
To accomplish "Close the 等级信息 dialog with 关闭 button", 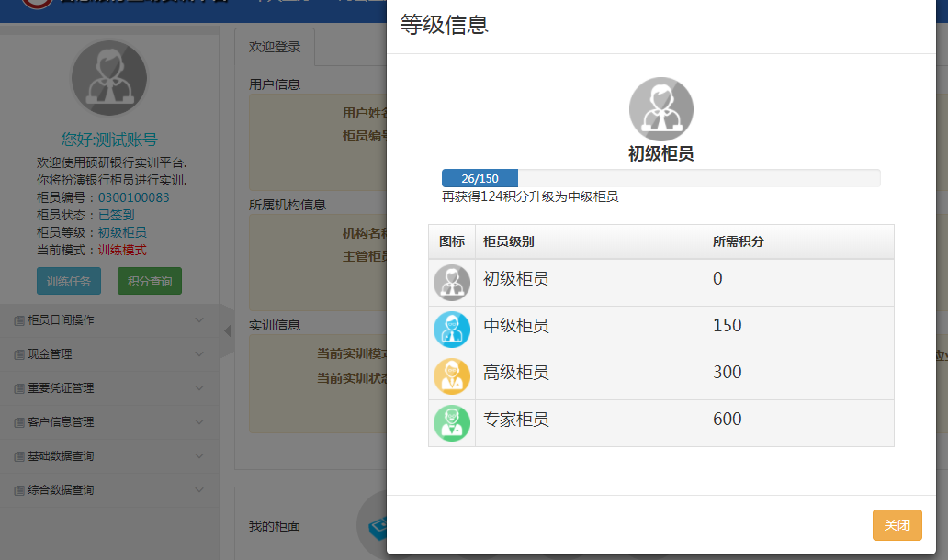I will pyautogui.click(x=897, y=525).
